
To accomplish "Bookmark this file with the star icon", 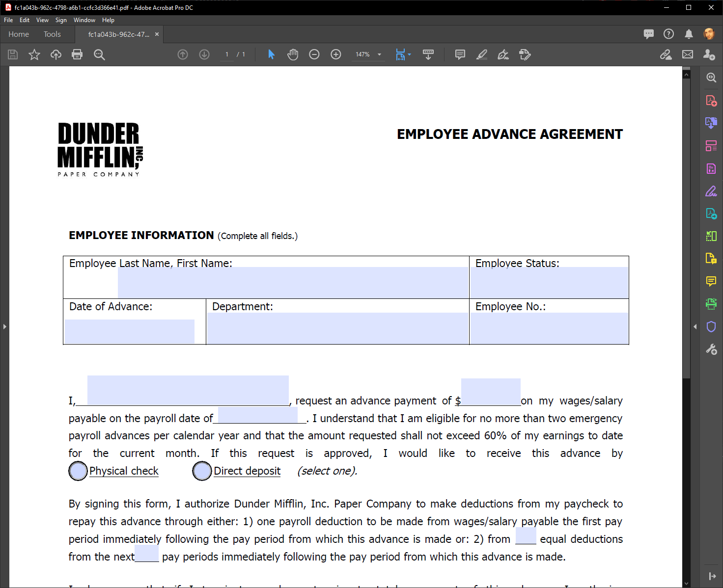I will pos(34,54).
